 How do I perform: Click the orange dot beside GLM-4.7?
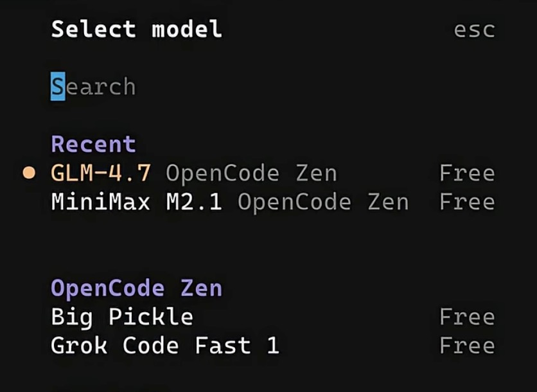29,173
